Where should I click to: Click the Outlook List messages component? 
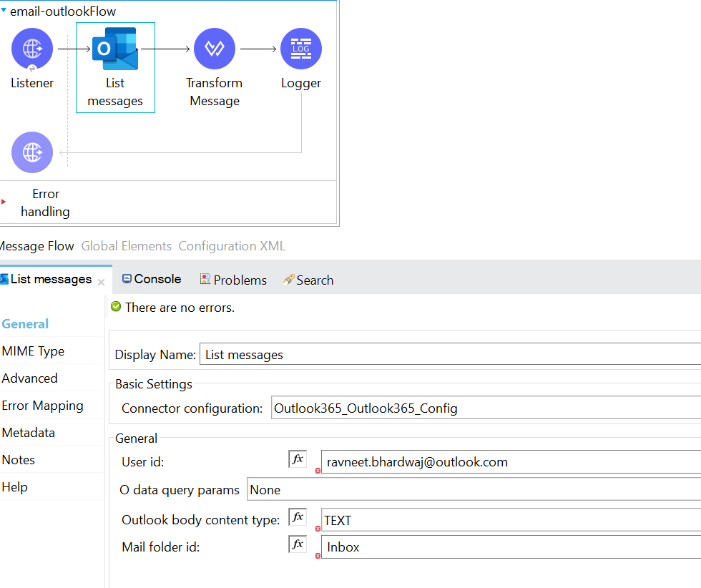coord(115,49)
